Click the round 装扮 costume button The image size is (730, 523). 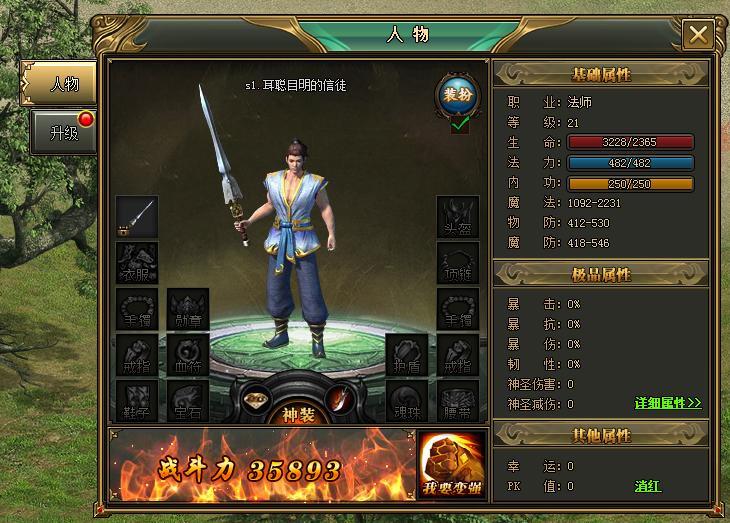(x=458, y=95)
